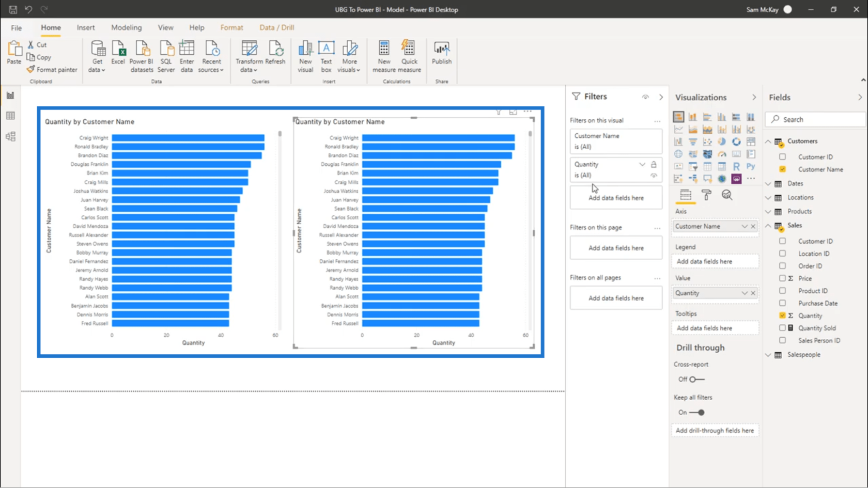Image resolution: width=868 pixels, height=488 pixels.
Task: Open the File menu
Action: pos(17,27)
